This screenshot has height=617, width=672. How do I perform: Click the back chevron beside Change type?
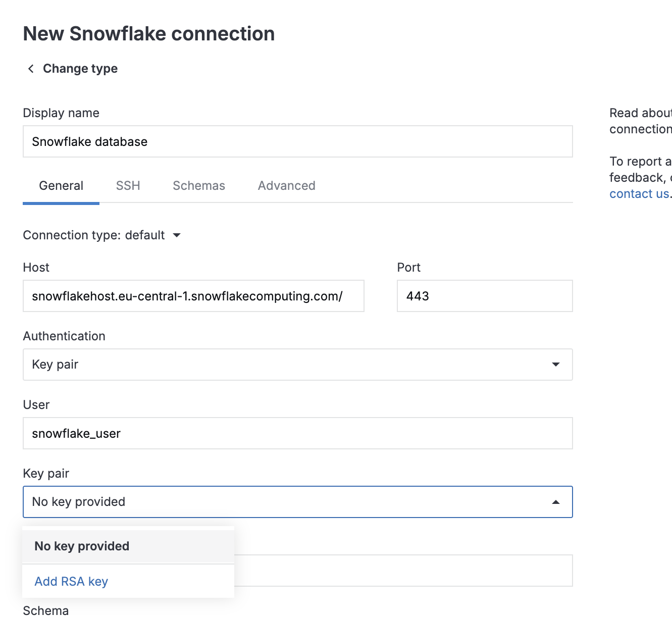[30, 68]
